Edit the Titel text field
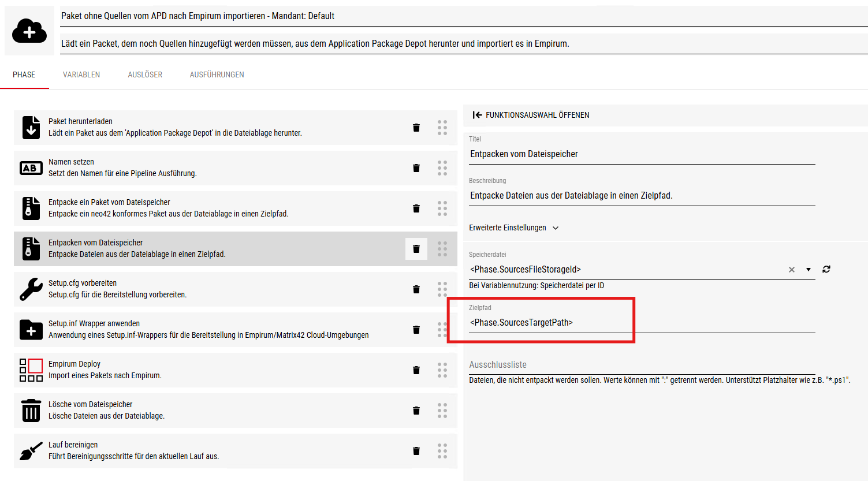Screen dimensions: 868x481 641,154
